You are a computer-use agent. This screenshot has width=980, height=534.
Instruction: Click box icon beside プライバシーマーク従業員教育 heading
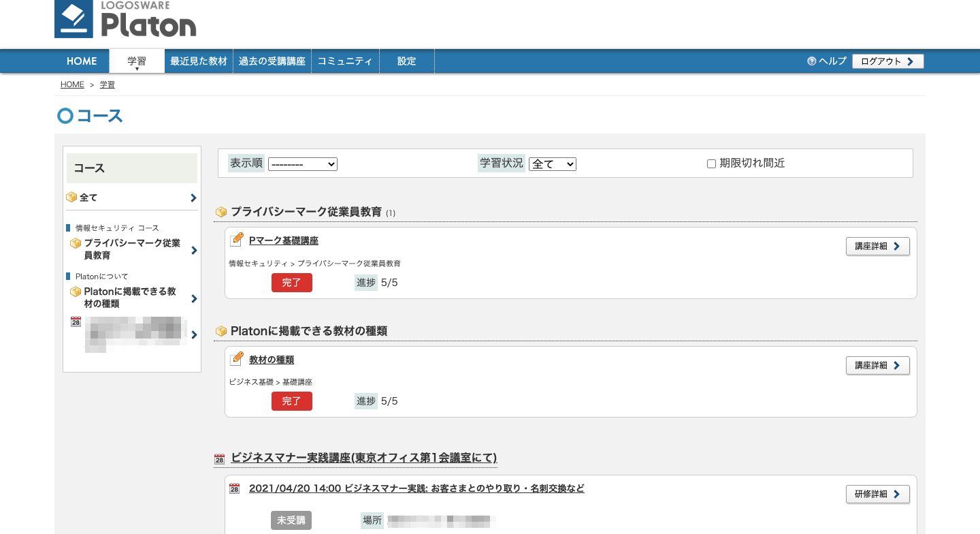pyautogui.click(x=221, y=213)
